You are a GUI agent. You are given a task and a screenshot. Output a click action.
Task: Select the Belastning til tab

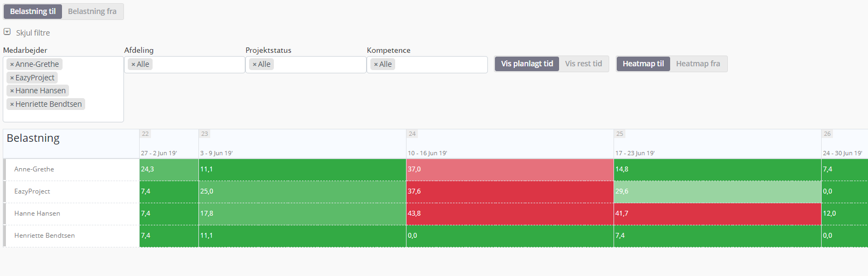click(x=33, y=11)
